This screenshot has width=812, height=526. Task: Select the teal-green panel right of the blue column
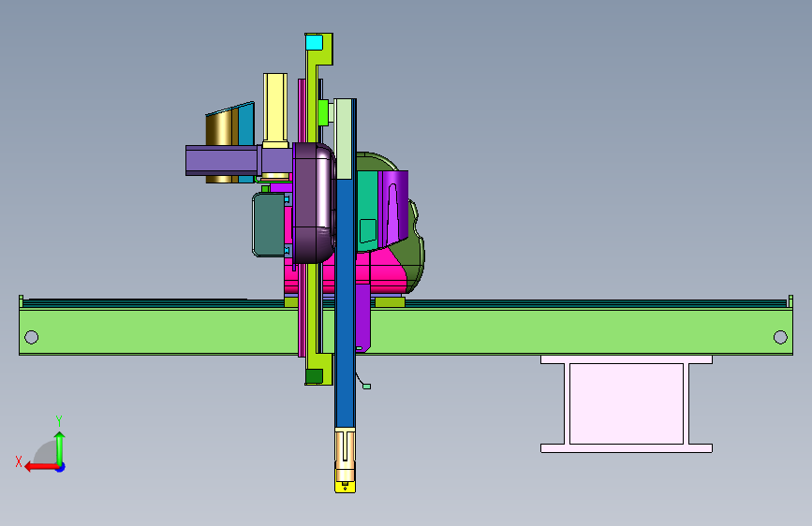[367, 212]
